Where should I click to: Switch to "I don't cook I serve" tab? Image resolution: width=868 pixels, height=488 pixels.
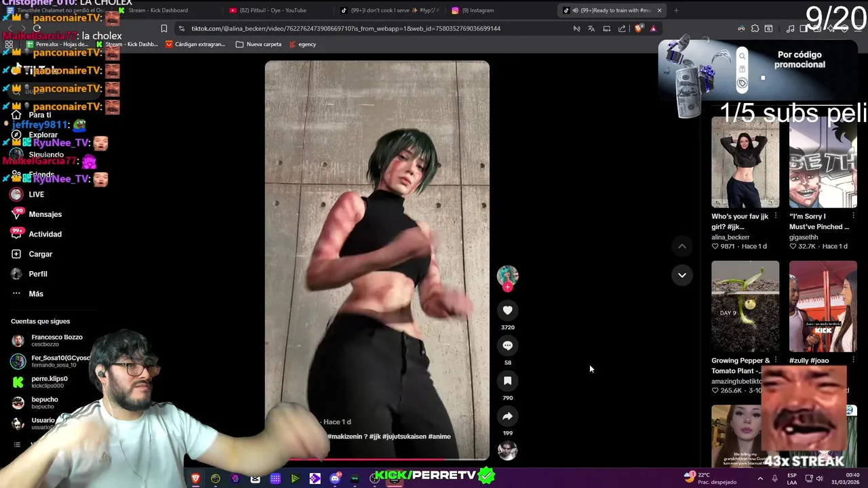point(390,10)
